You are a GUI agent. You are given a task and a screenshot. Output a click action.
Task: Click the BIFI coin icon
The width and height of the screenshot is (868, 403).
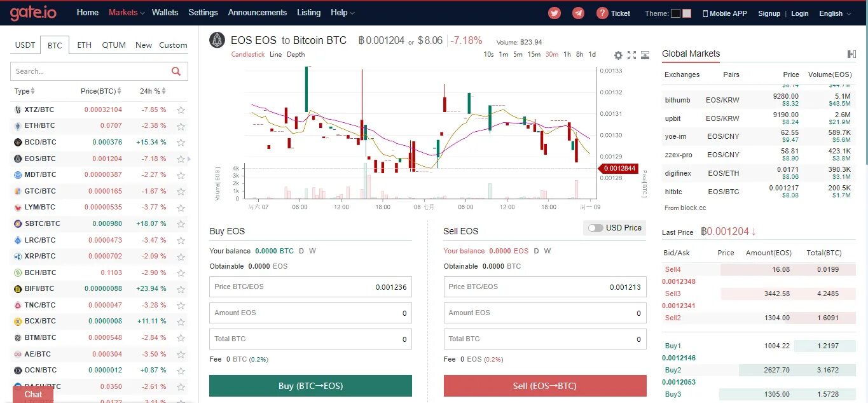coord(18,288)
